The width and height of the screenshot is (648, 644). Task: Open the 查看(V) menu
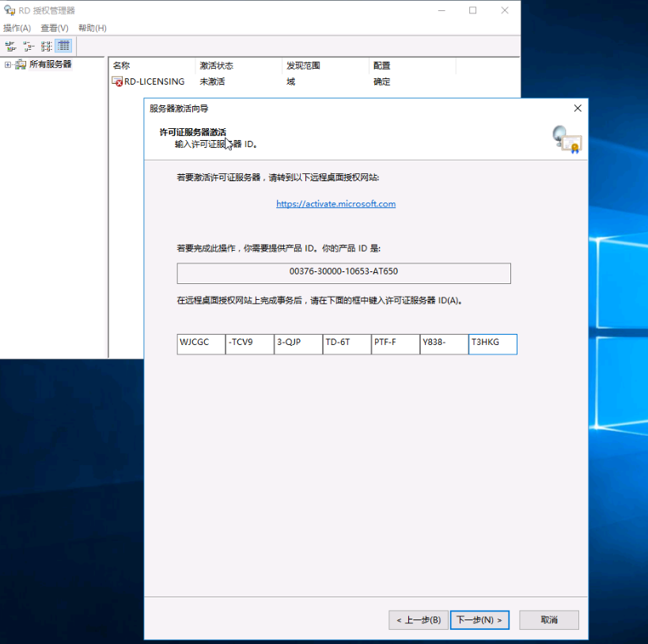click(x=55, y=28)
